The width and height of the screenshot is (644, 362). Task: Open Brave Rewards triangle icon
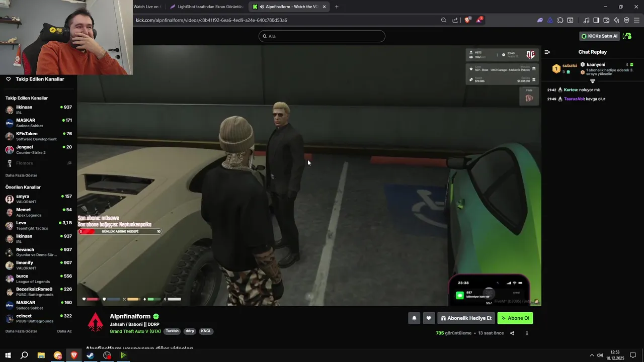(479, 20)
